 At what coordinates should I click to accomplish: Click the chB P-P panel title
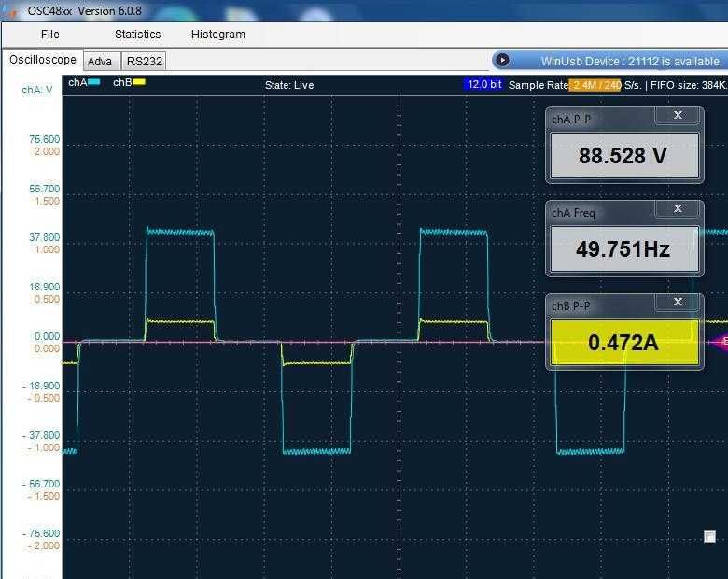[570, 306]
